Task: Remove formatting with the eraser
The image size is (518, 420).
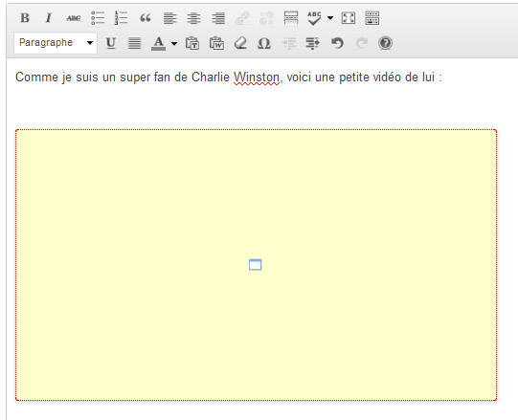Action: (240, 43)
